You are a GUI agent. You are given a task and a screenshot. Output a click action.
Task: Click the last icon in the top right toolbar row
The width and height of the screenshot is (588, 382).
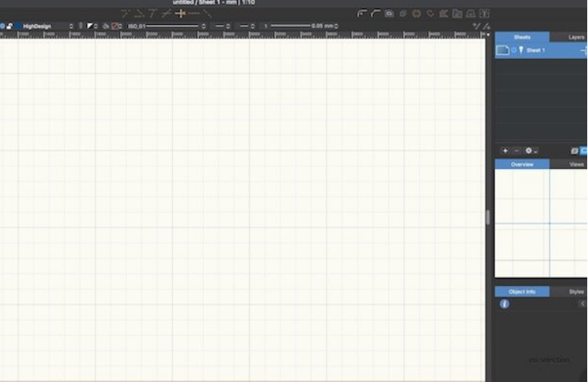pos(484,14)
